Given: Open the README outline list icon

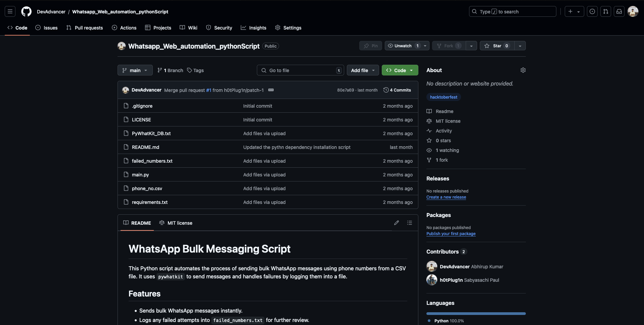Looking at the screenshot, I should click(x=410, y=223).
